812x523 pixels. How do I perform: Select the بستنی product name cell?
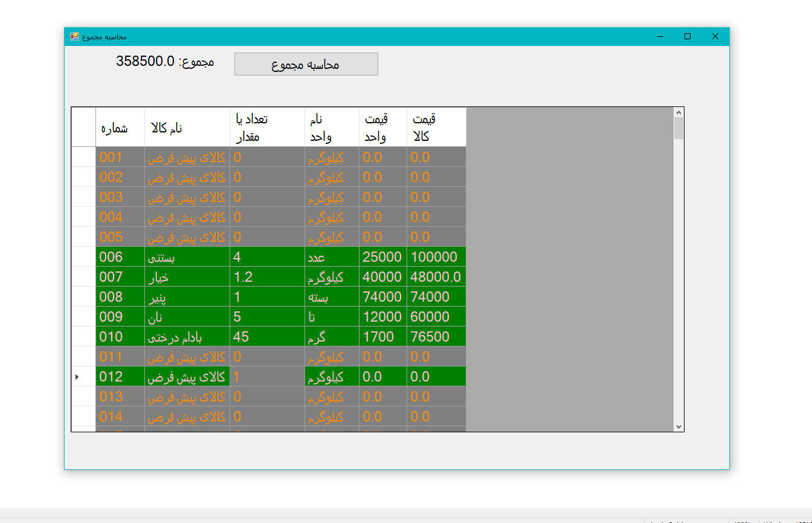tap(187, 257)
